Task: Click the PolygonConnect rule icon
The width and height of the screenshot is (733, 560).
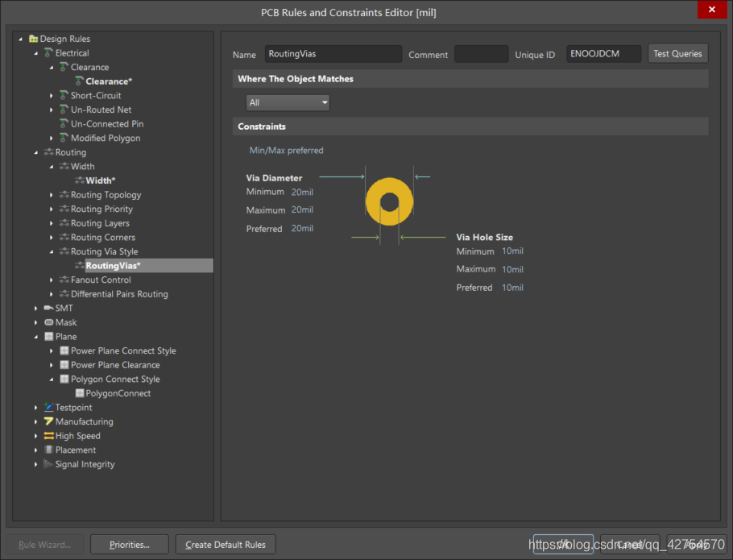Action: [x=80, y=393]
